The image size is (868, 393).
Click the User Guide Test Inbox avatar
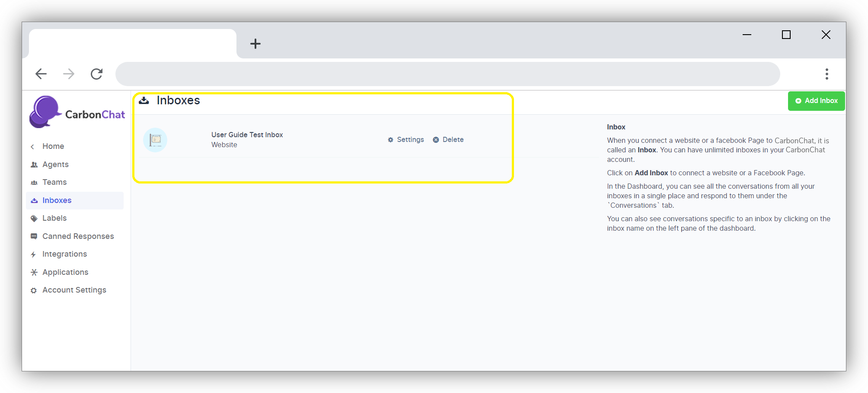(x=155, y=140)
